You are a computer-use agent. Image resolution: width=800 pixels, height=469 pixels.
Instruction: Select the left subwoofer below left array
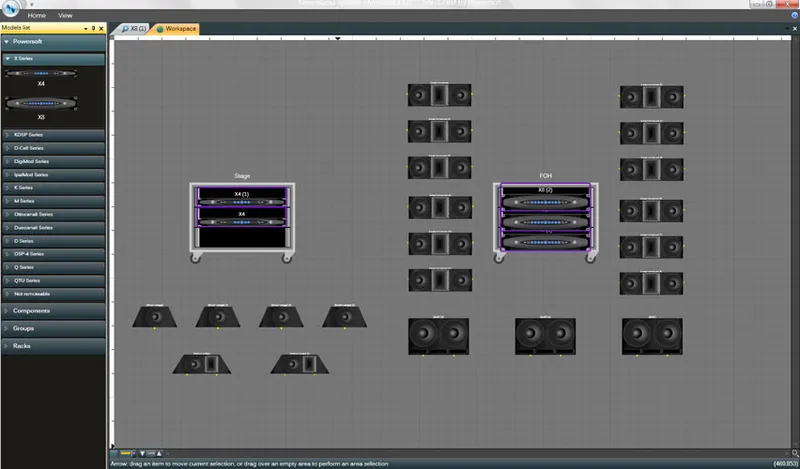point(438,336)
